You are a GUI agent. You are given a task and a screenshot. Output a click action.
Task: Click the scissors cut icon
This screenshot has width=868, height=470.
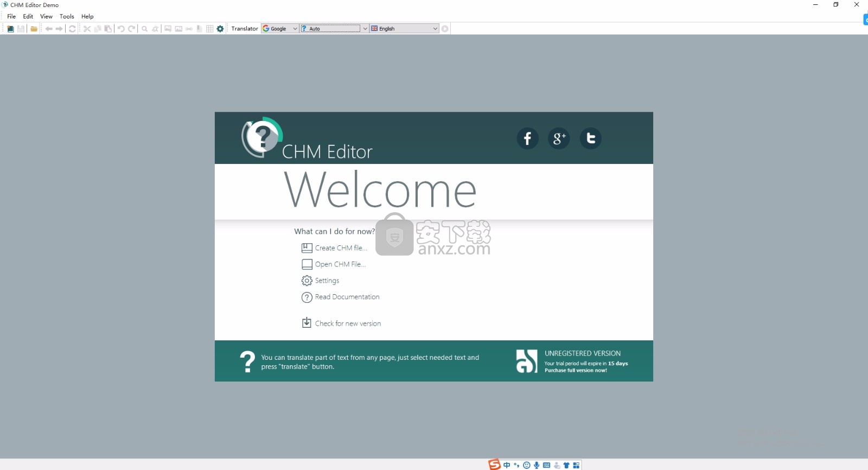[x=87, y=29]
